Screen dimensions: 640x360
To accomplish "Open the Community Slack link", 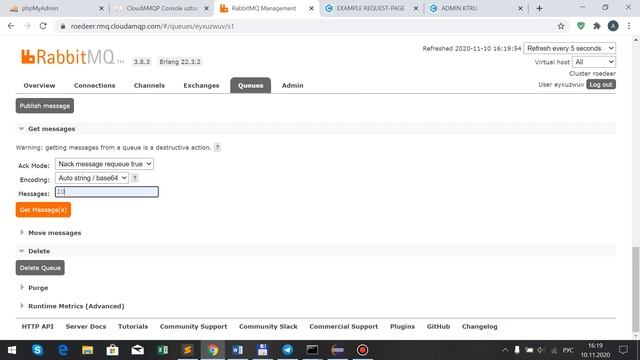I will click(x=268, y=327).
